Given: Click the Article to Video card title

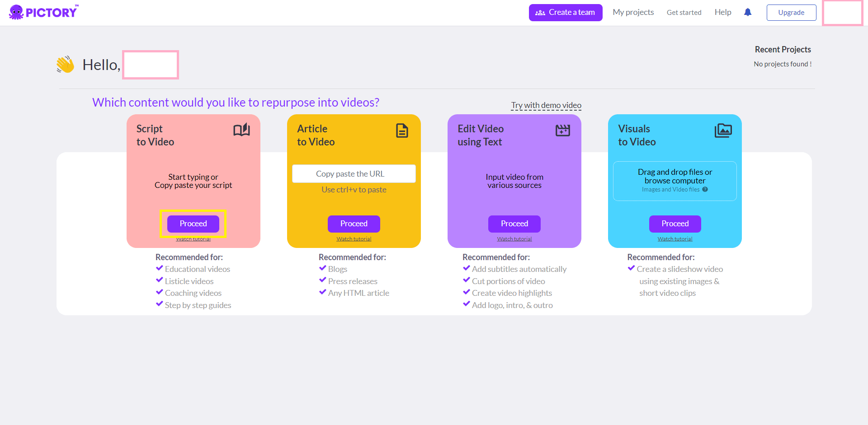Looking at the screenshot, I should tap(316, 135).
